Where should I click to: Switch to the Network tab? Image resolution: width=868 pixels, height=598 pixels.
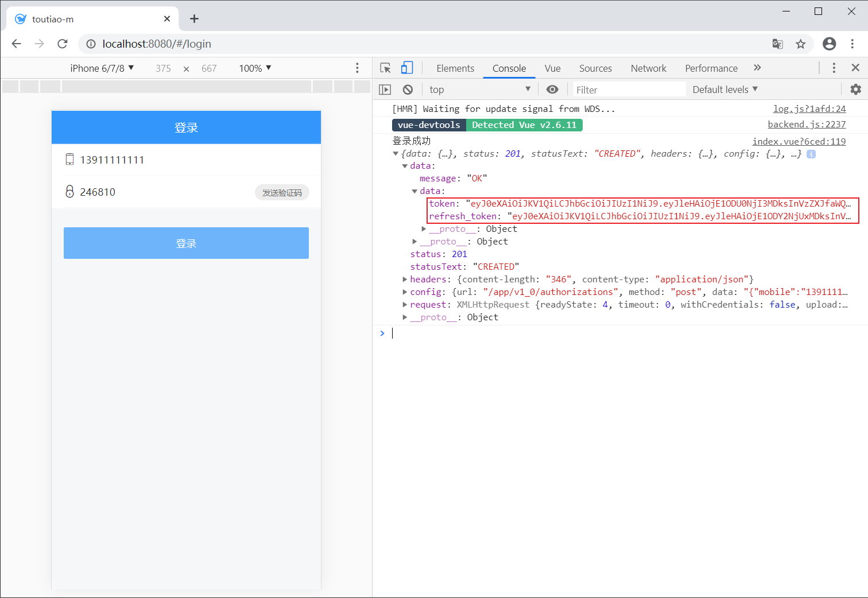[x=648, y=68]
